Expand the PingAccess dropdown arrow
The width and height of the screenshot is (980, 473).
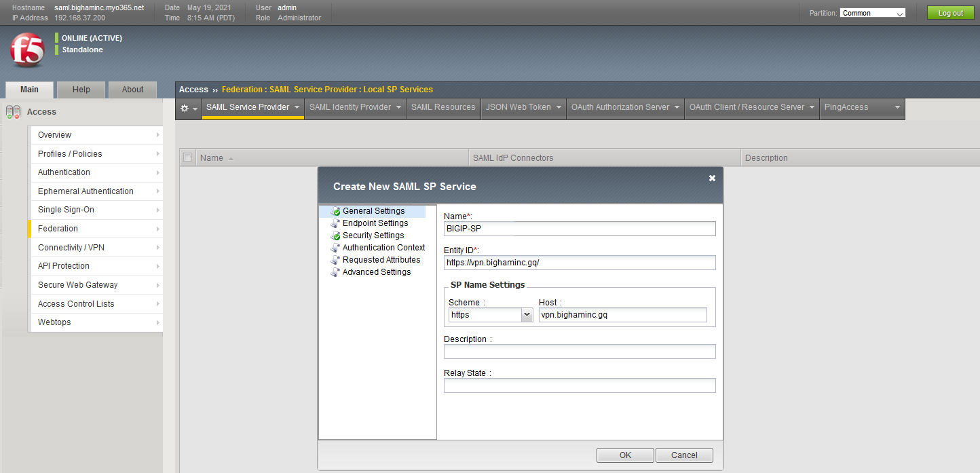click(897, 107)
